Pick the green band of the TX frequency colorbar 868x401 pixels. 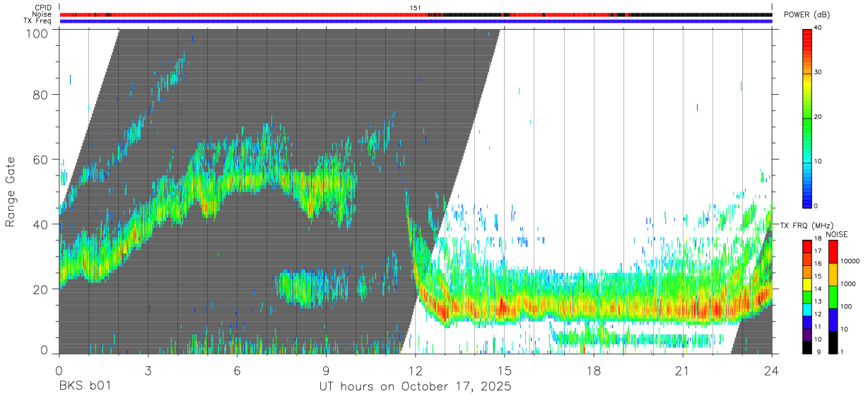[x=807, y=297]
